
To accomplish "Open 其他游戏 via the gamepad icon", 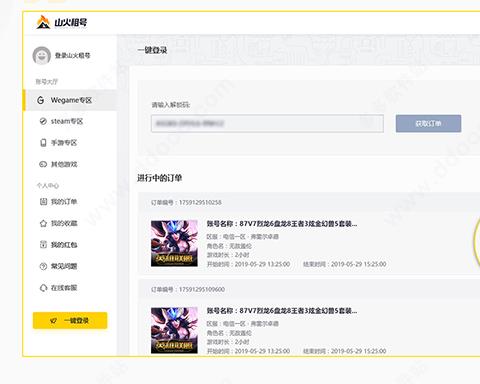I will 43,164.
